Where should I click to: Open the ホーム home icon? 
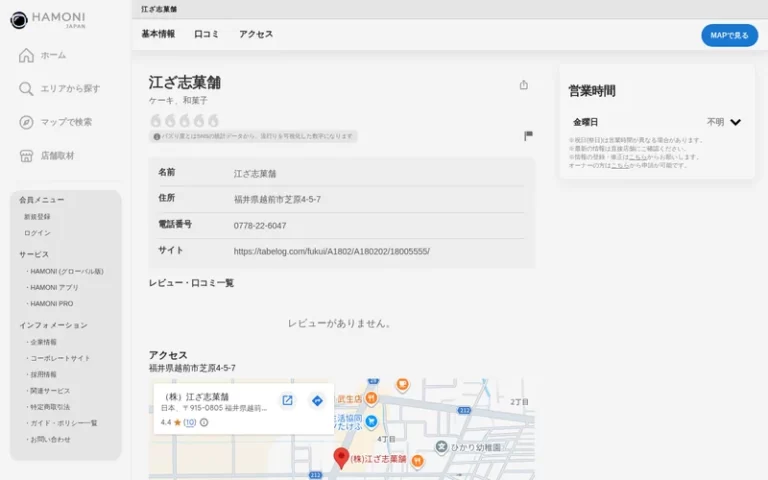click(26, 55)
